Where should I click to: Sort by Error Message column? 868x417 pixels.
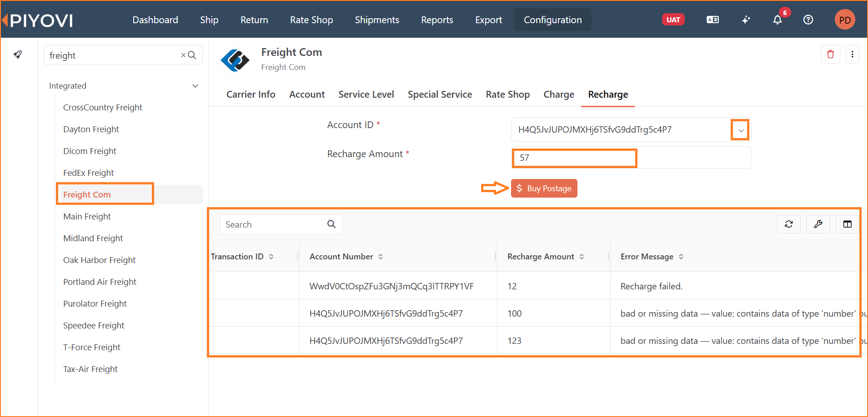click(x=681, y=257)
